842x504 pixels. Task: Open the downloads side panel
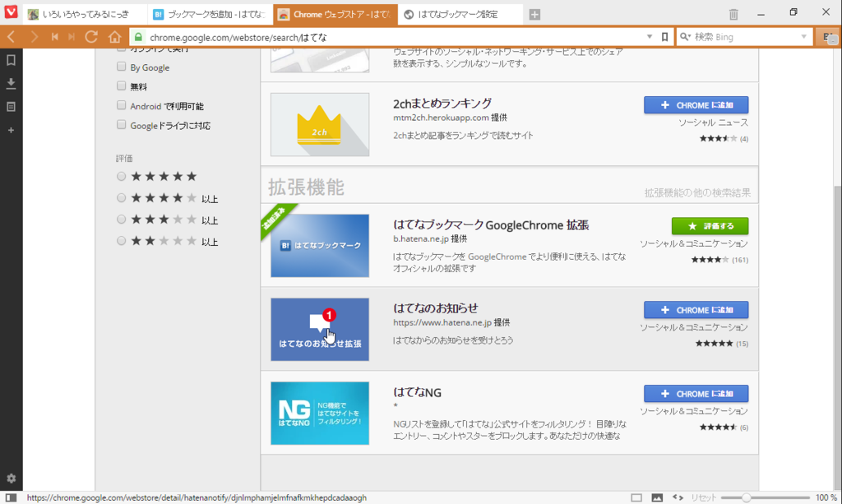(11, 83)
